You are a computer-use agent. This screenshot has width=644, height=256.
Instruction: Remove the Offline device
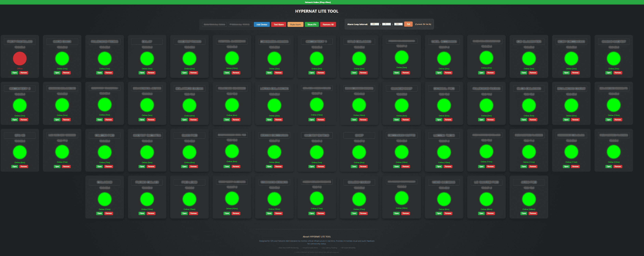click(24, 73)
